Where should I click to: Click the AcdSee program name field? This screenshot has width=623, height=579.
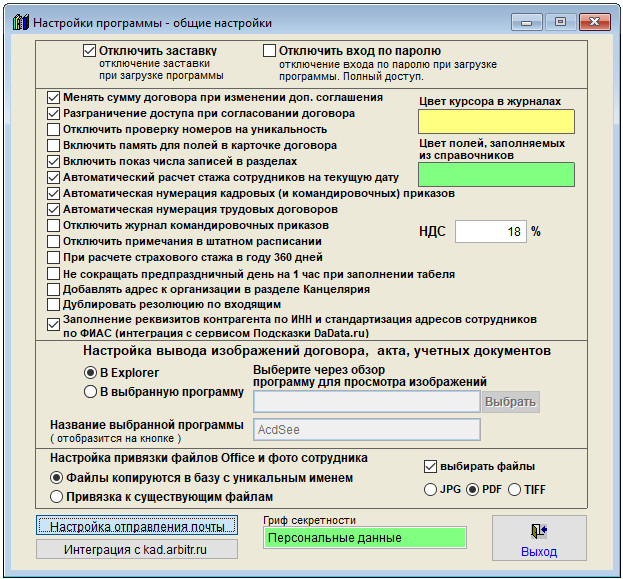tap(367, 430)
